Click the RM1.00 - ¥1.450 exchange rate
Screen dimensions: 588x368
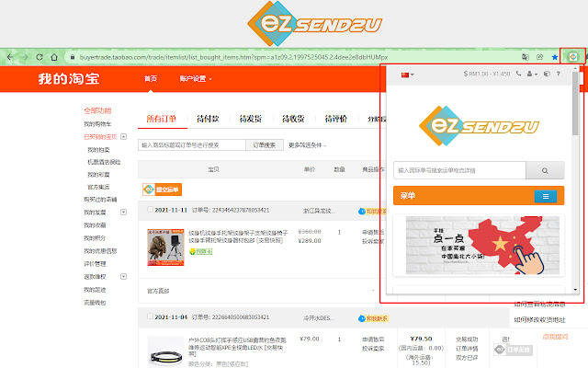click(x=486, y=74)
